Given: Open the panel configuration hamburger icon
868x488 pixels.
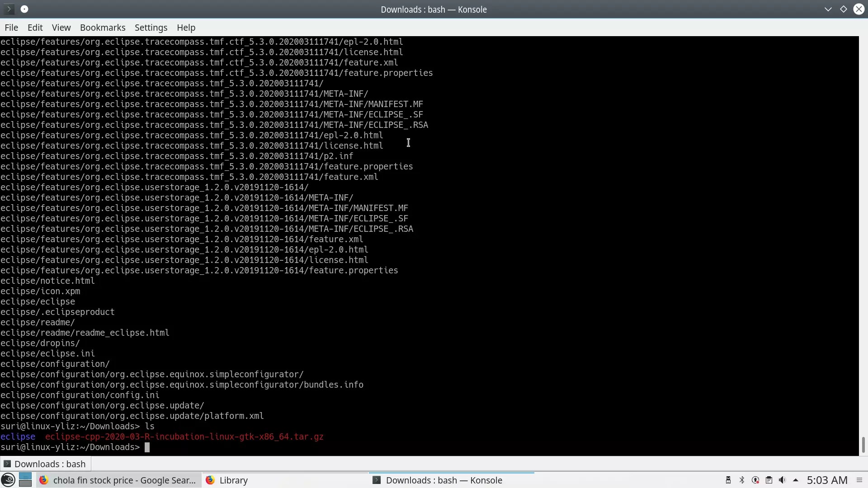Looking at the screenshot, I should coord(859,480).
